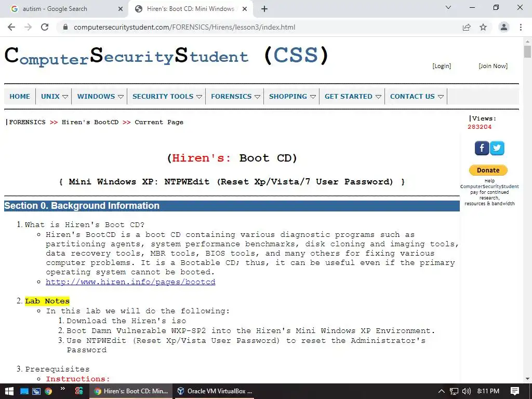Open Chrome from the taskbar quick launch
The height and width of the screenshot is (399, 532).
tap(48, 391)
